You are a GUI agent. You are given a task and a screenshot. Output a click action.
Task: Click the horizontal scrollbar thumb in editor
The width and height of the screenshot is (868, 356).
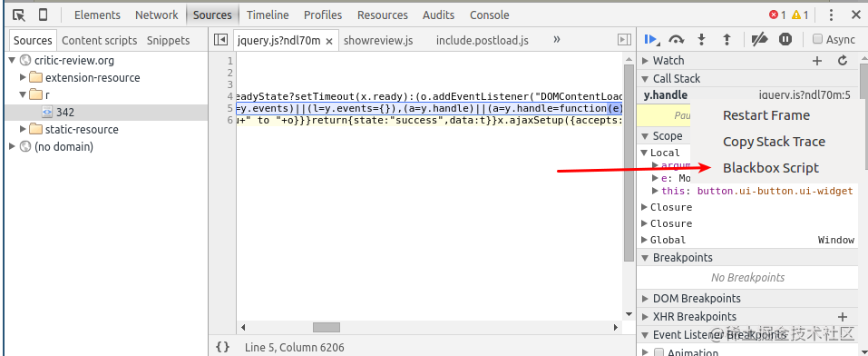coord(326,328)
